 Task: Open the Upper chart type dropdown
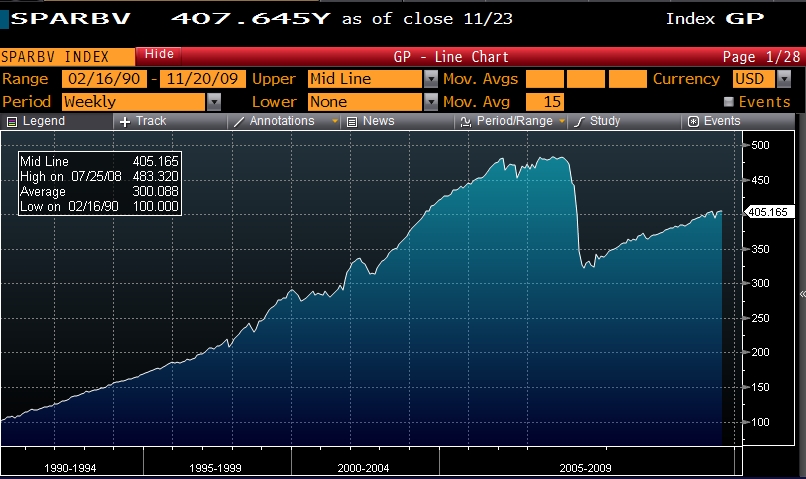(x=431, y=79)
